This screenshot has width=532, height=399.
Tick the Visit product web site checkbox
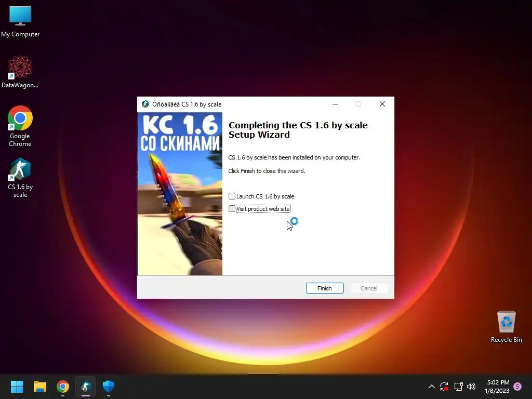click(x=232, y=209)
